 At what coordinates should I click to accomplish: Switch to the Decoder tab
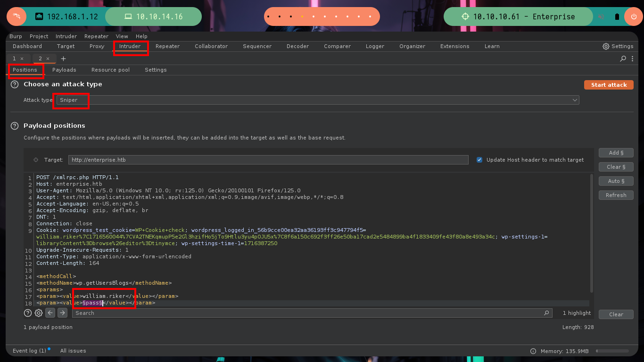point(298,46)
